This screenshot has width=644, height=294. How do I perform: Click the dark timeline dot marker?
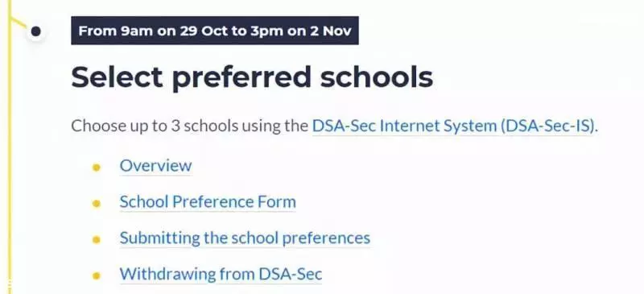[x=35, y=31]
